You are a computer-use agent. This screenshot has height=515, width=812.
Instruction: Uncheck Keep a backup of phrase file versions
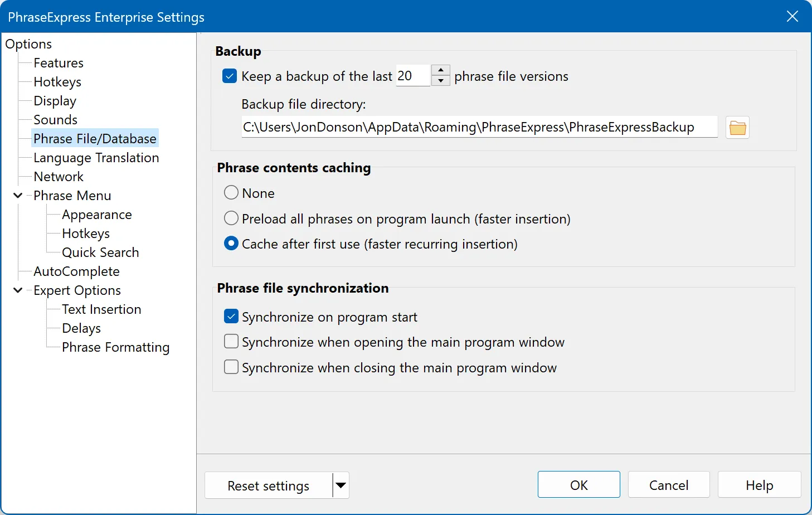230,76
